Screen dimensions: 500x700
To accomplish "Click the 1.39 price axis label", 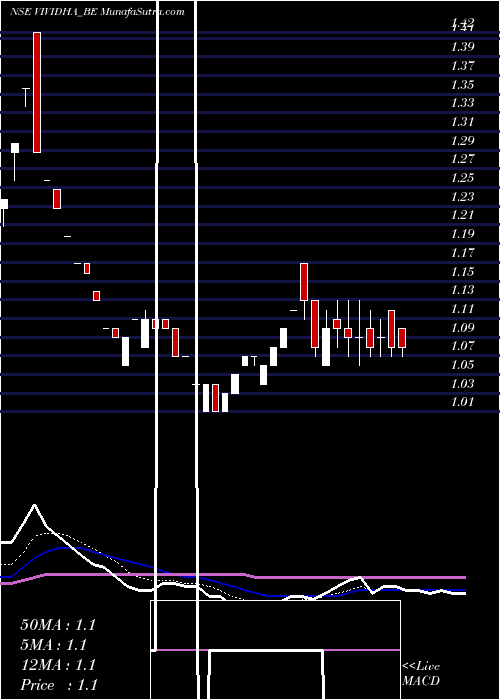I will (x=462, y=46).
